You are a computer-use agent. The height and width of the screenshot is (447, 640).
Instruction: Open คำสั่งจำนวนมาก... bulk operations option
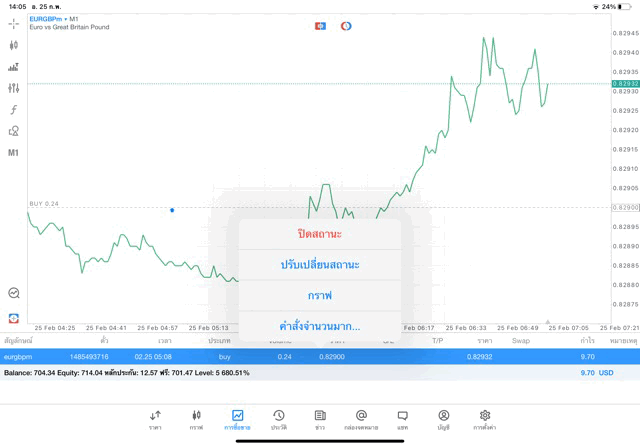(320, 326)
